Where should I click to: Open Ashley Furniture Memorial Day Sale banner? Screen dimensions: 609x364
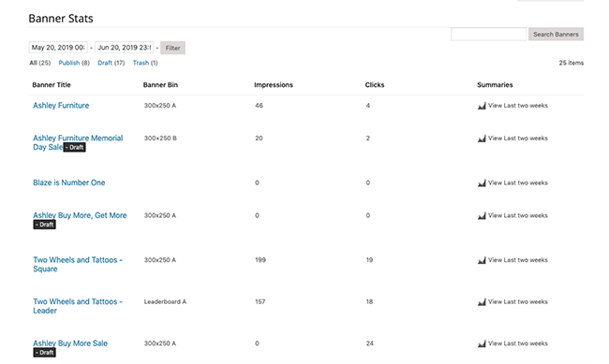click(x=78, y=142)
